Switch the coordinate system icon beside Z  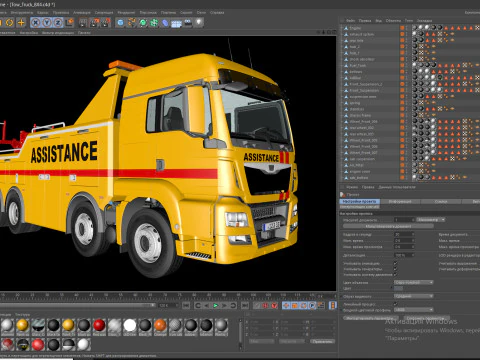pyautogui.click(x=70, y=22)
